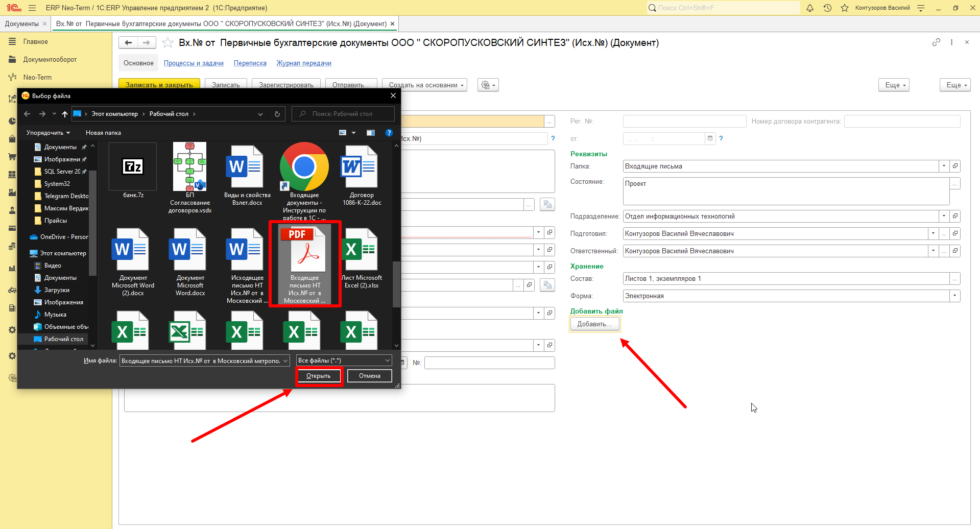This screenshot has height=529, width=980.
Task: Click Добавить... file button
Action: coord(594,324)
